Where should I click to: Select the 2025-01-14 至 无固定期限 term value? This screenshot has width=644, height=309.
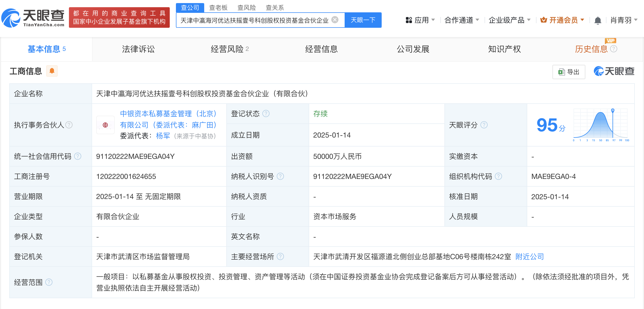click(x=138, y=196)
